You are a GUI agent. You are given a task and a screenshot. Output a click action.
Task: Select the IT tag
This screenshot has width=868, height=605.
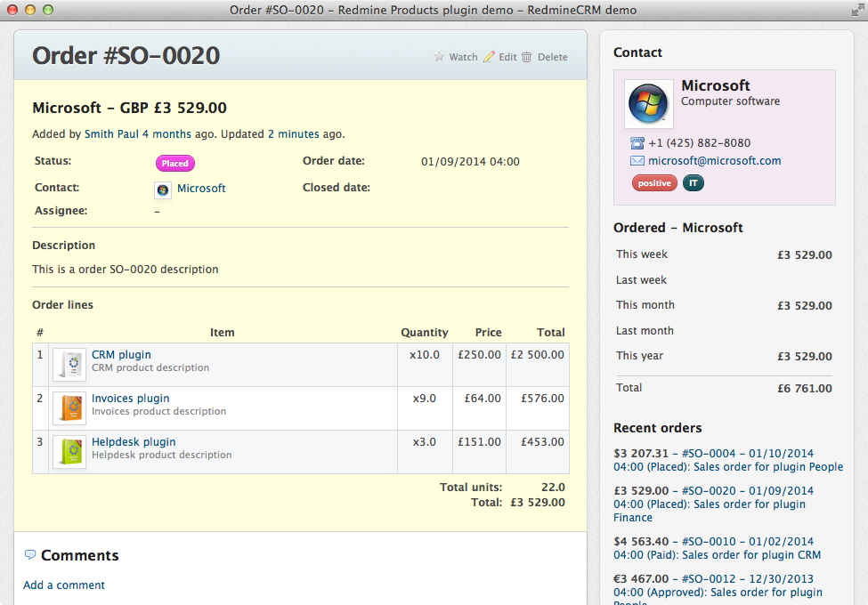click(x=694, y=183)
